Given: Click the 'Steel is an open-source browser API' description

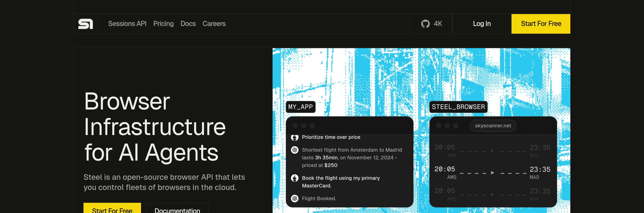Looking at the screenshot, I should 164,182.
